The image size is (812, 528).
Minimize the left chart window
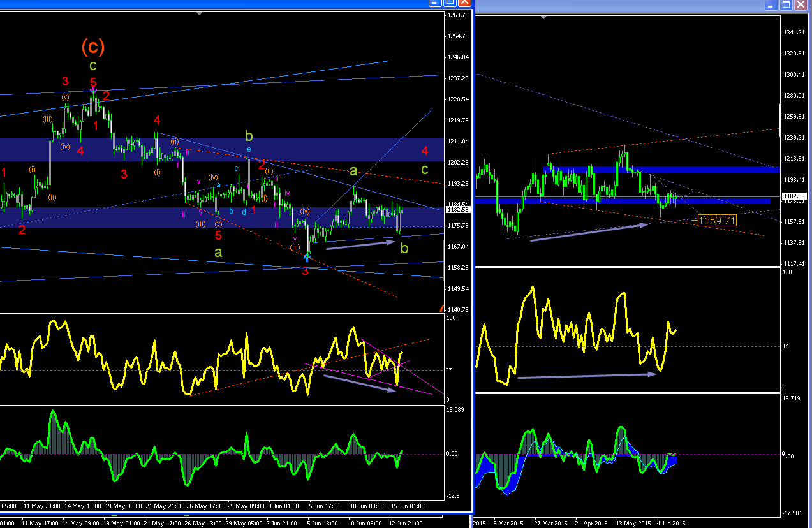pyautogui.click(x=436, y=3)
